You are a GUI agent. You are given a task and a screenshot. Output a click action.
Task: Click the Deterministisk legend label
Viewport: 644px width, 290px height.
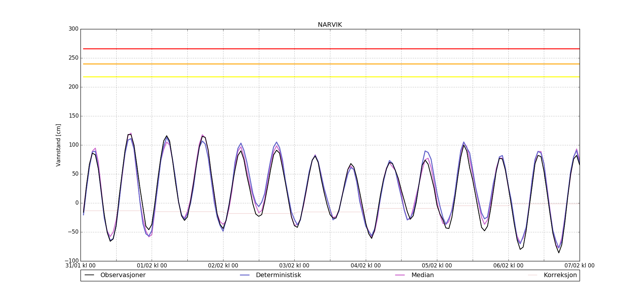tap(278, 275)
